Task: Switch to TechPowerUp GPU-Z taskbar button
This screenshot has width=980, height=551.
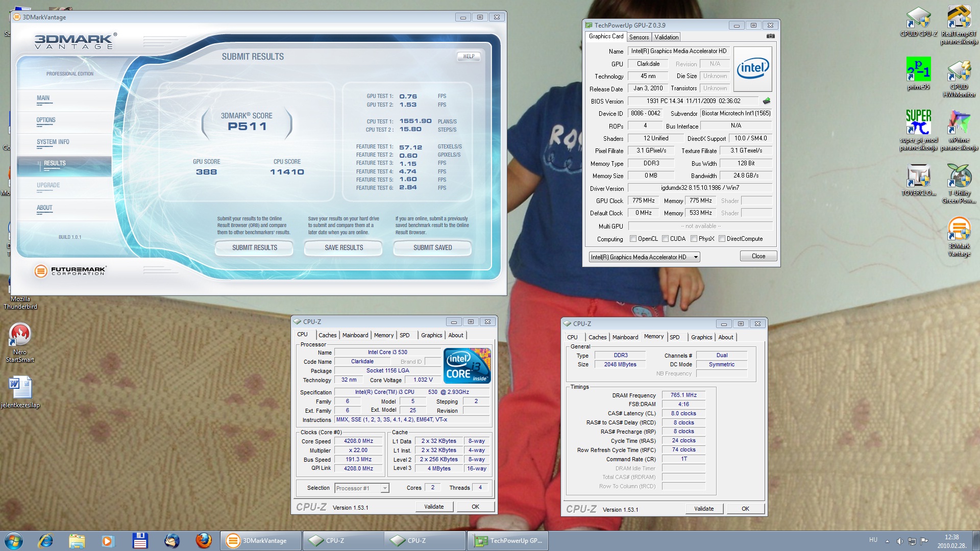Action: pyautogui.click(x=508, y=540)
